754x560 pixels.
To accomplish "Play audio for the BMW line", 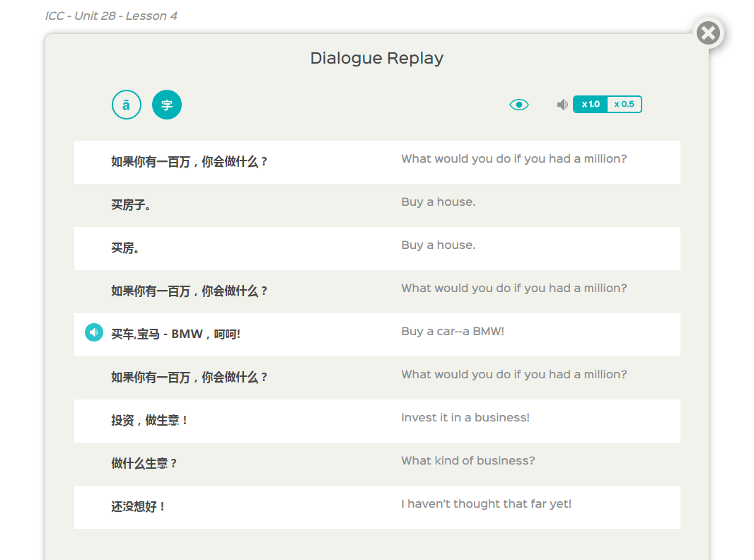I will click(x=94, y=332).
